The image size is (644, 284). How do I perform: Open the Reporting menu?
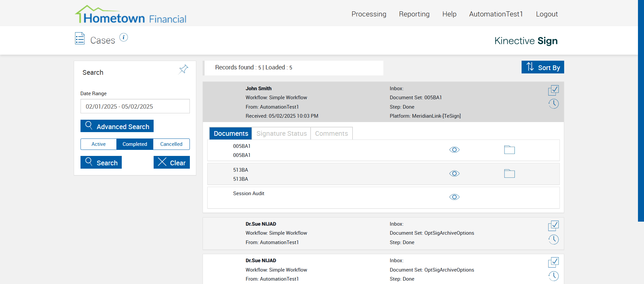(x=414, y=14)
